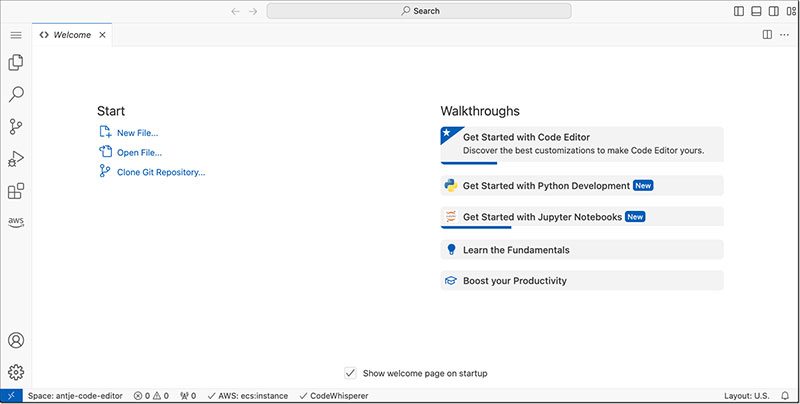Uncheck Show welcome page on startup

tap(350, 373)
